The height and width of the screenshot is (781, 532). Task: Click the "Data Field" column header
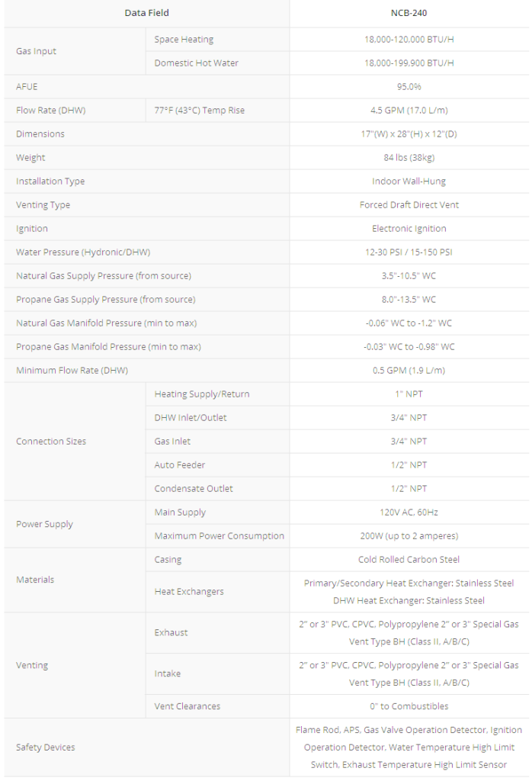click(x=146, y=13)
